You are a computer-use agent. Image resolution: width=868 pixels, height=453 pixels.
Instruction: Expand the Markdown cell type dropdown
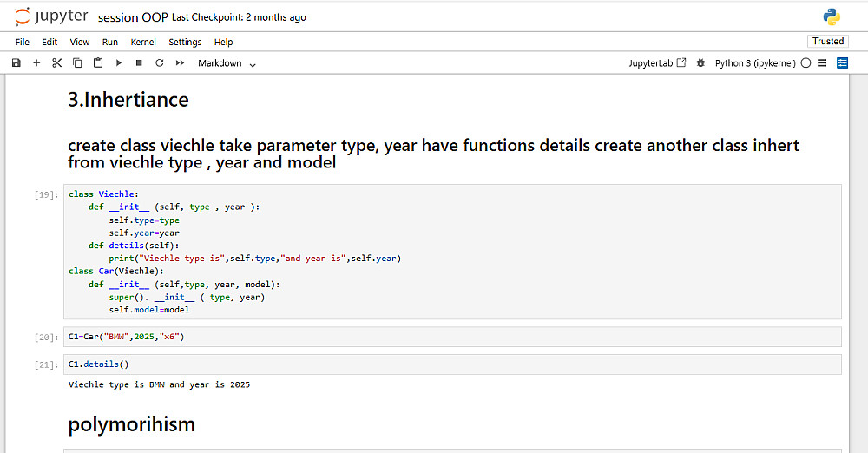(227, 63)
